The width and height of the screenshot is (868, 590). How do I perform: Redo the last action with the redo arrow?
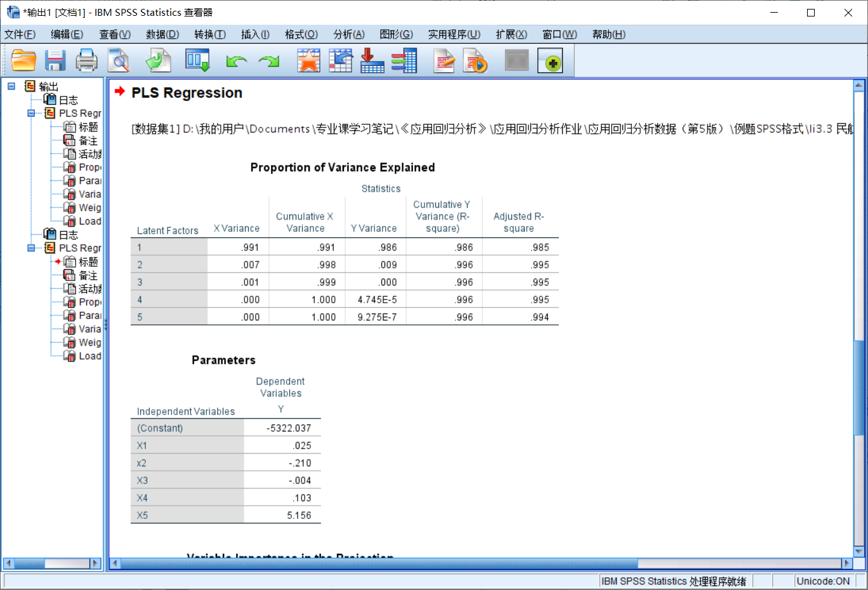tap(268, 60)
